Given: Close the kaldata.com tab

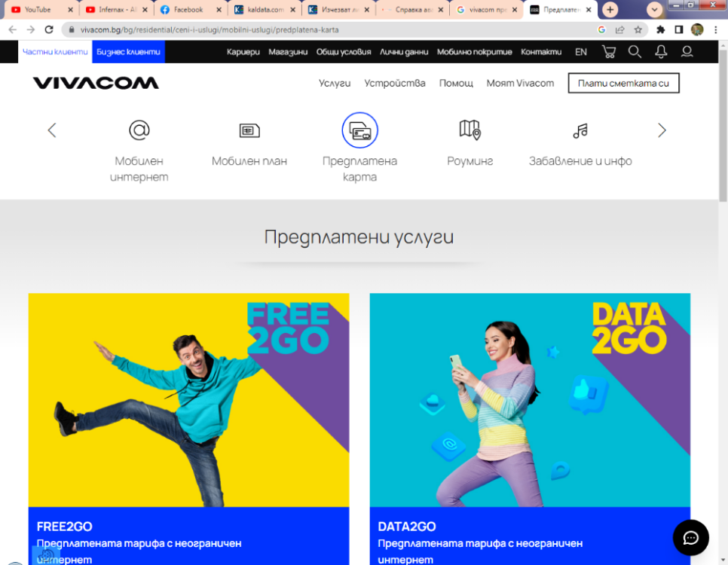Looking at the screenshot, I should pyautogui.click(x=292, y=10).
